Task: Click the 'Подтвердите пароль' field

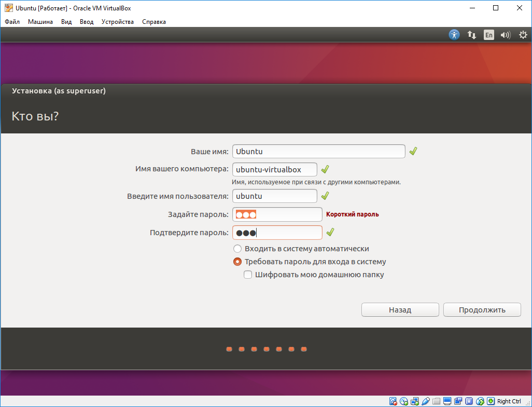Action: (x=277, y=233)
